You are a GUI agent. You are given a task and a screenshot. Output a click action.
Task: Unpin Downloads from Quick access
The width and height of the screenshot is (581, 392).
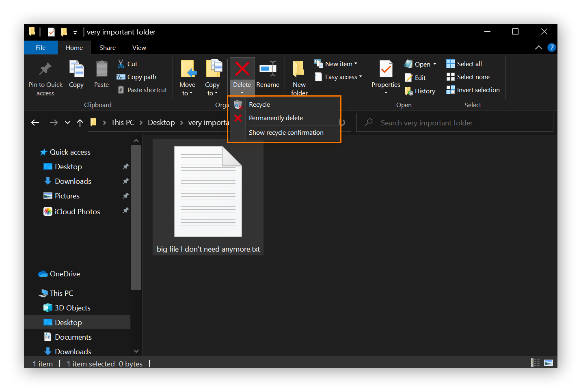(x=125, y=181)
